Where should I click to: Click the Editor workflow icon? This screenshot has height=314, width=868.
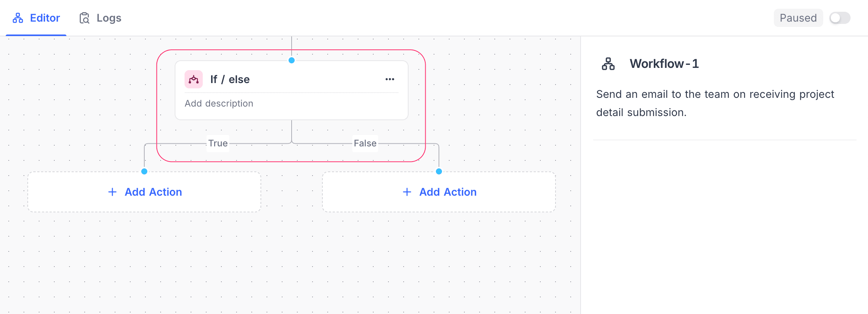point(17,17)
